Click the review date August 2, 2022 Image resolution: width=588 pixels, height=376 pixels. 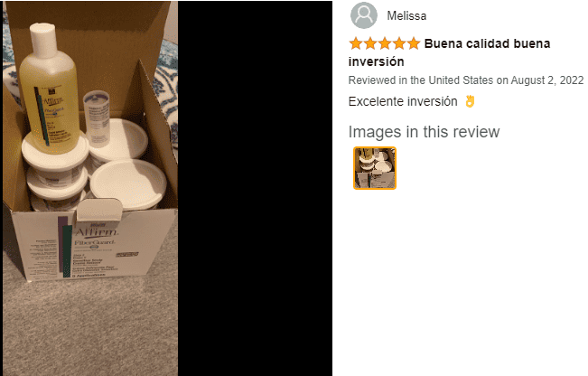pos(547,80)
